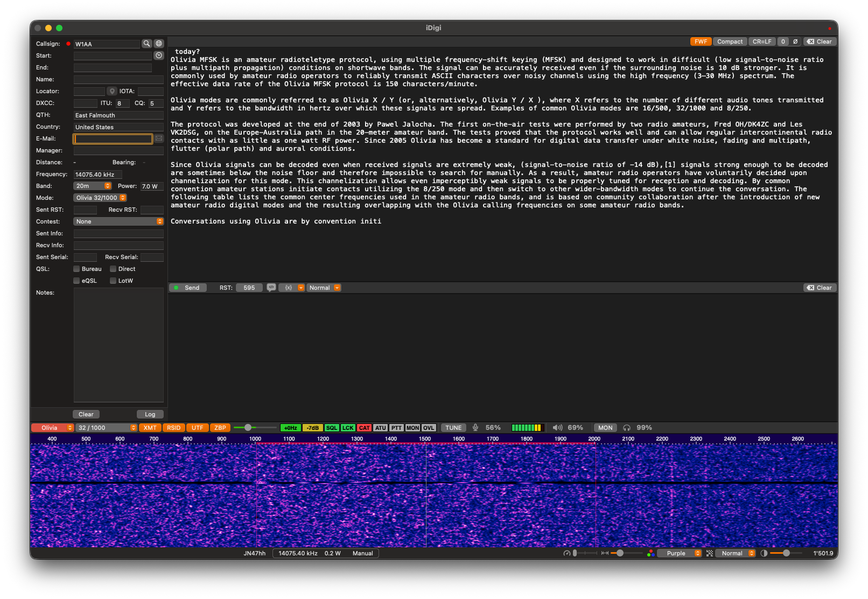Click the half-circle contrast icon

point(764,553)
